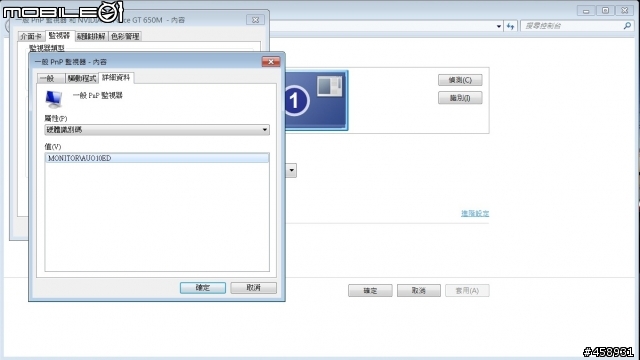Click the refresh icon beside the address bar
640x360 pixels.
click(511, 26)
